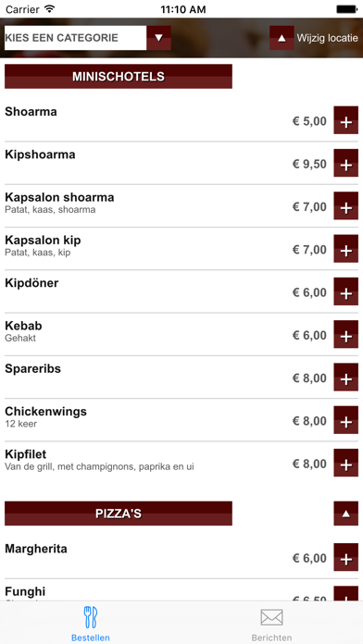Switch to the Bestellen tab

click(91, 624)
